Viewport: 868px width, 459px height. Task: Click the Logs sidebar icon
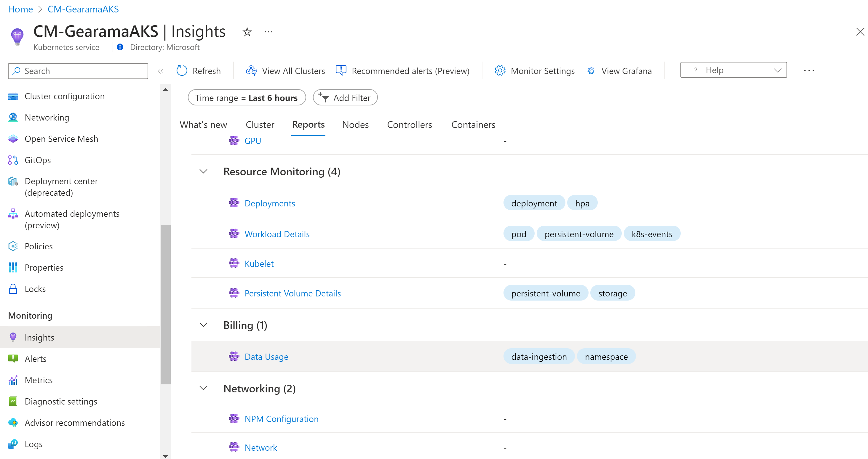click(13, 444)
